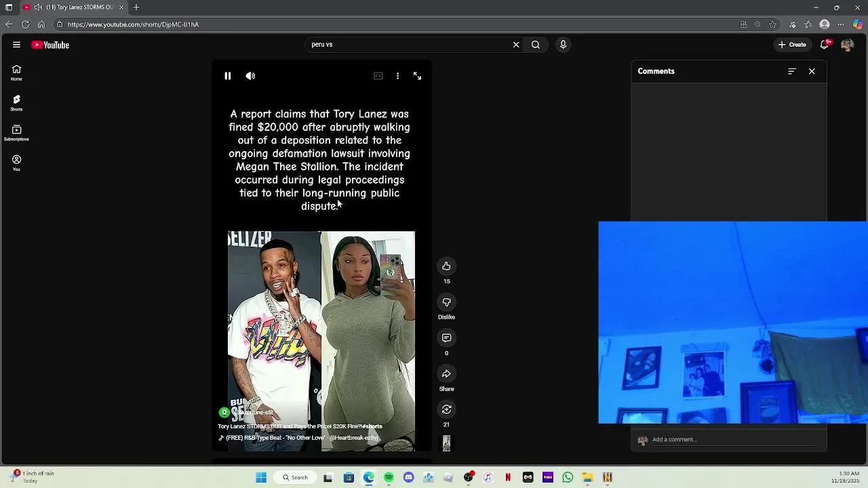Open the Shorts player more options menu
Screen dimensions: 868x488
click(397, 76)
